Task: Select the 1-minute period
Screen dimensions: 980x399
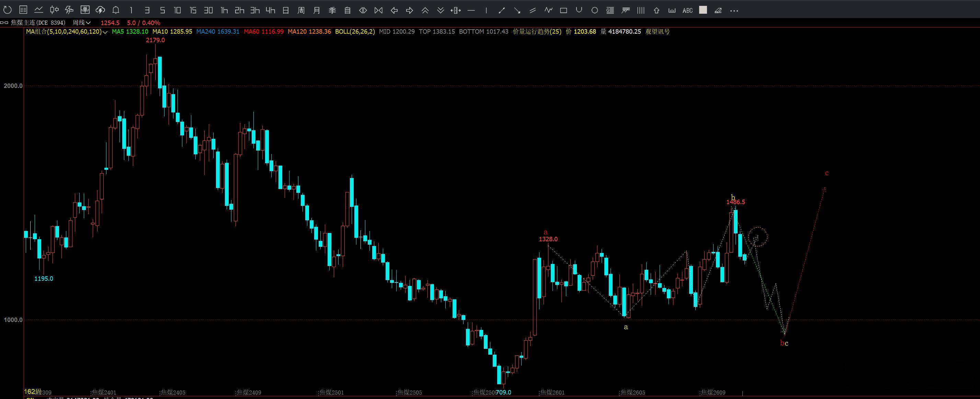Action: (x=131, y=10)
